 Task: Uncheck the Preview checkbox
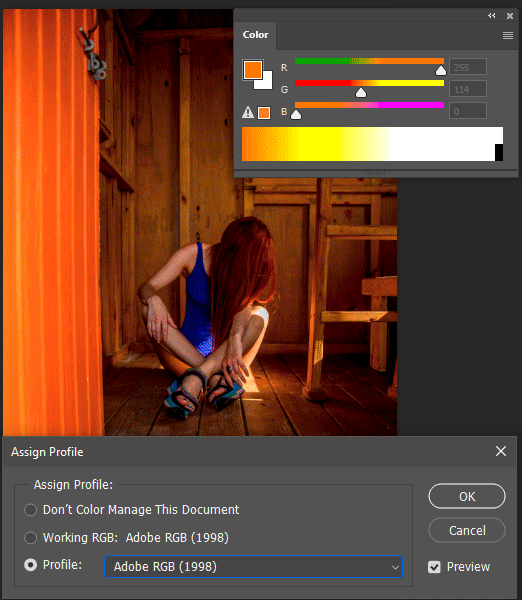(x=434, y=567)
